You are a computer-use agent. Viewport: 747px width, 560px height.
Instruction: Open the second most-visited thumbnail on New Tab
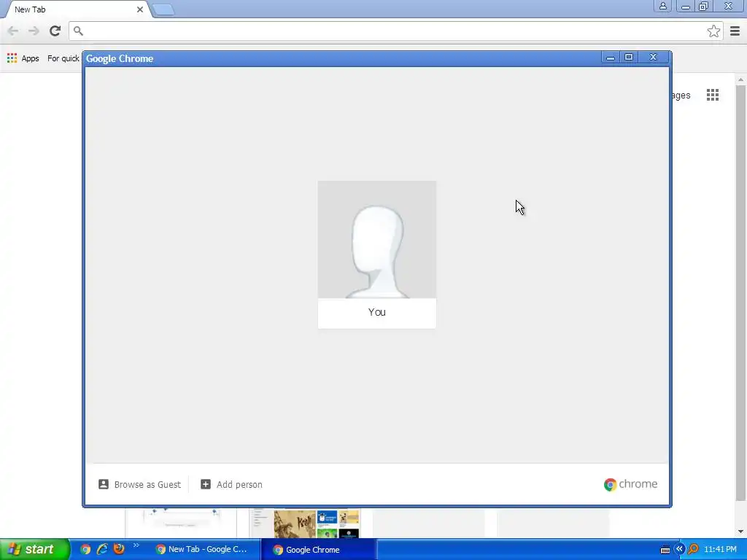pos(305,524)
